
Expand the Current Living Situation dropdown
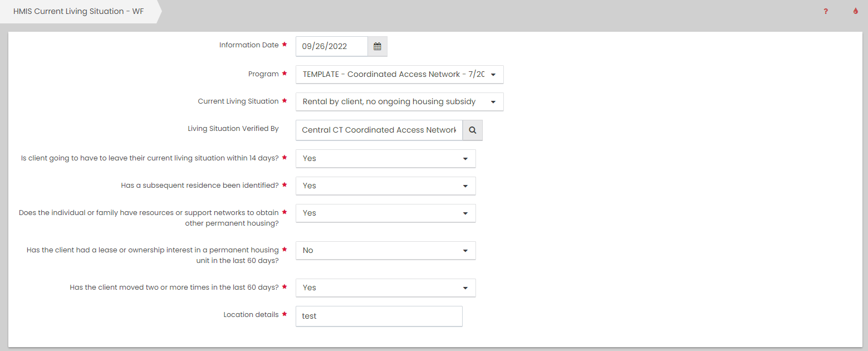click(x=399, y=102)
